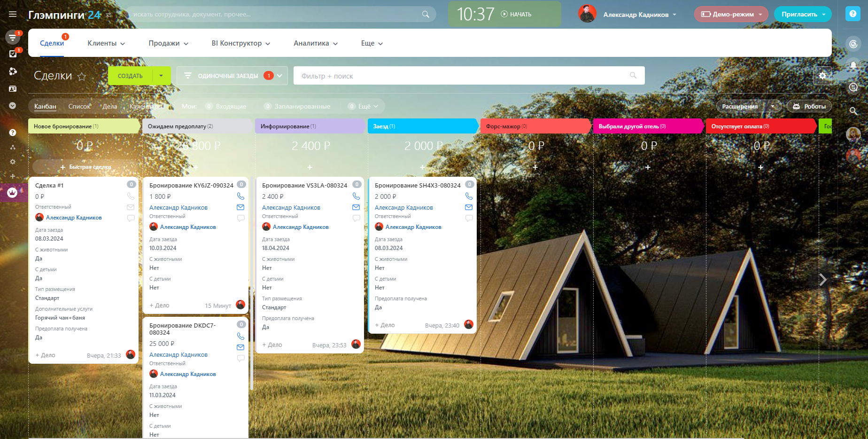Click the Отсутствует оплата column header
The image size is (868, 439).
point(761,126)
